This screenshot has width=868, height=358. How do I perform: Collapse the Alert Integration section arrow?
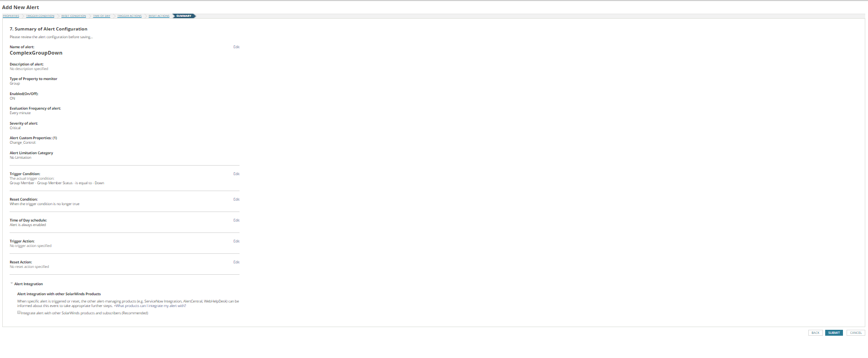pos(11,283)
